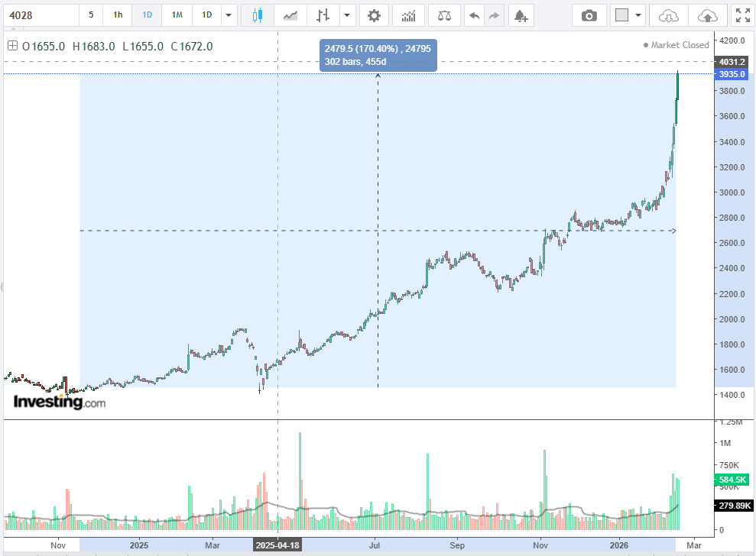
Task: Click the Sep time axis label
Action: [x=457, y=545]
